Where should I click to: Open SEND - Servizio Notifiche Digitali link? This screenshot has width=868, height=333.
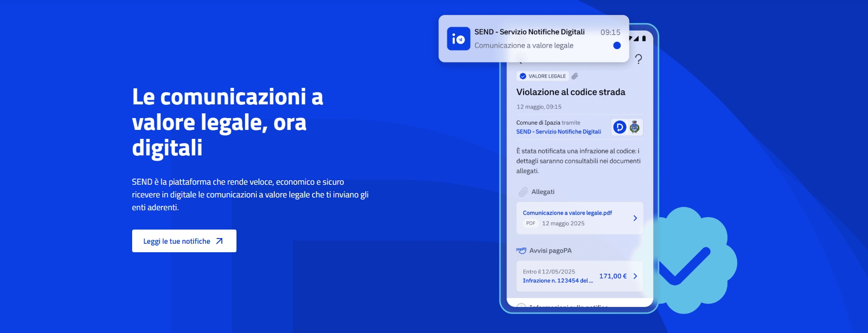pos(558,132)
